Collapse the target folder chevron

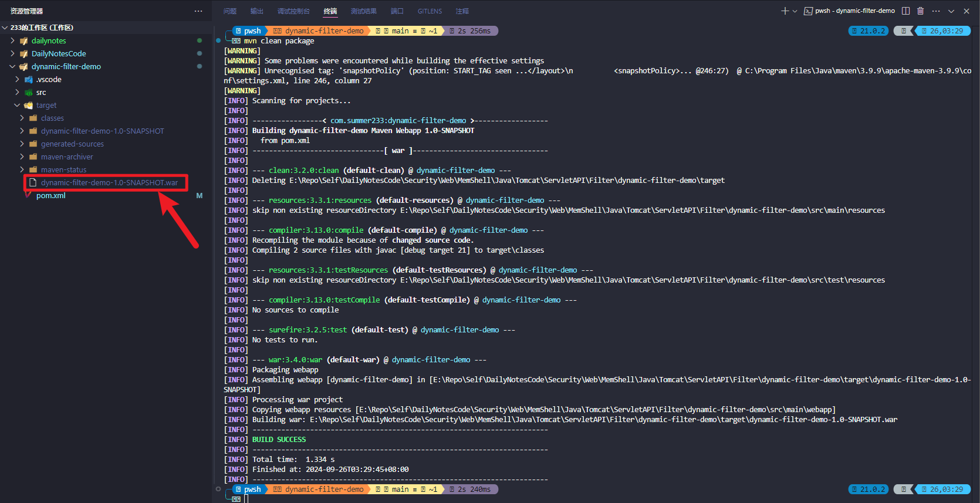(x=17, y=105)
